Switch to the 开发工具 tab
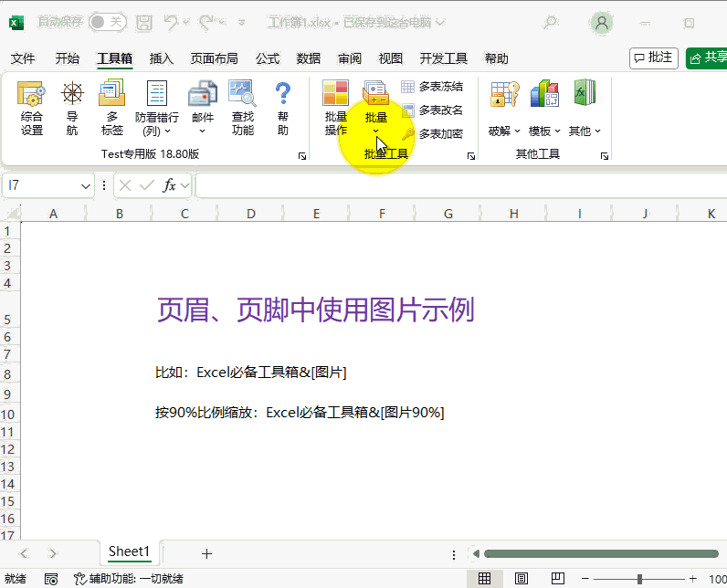Screen dimensions: 727x588 443,58
